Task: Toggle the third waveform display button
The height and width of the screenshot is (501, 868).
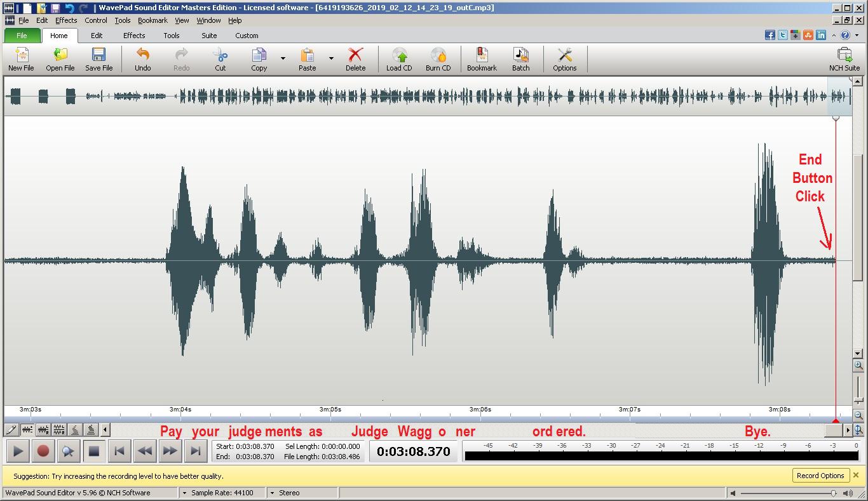Action: 43,430
